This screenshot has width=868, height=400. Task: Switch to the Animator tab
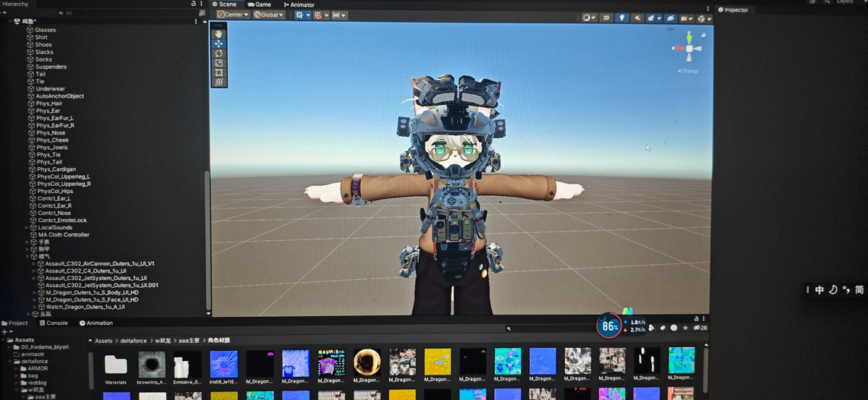[298, 4]
